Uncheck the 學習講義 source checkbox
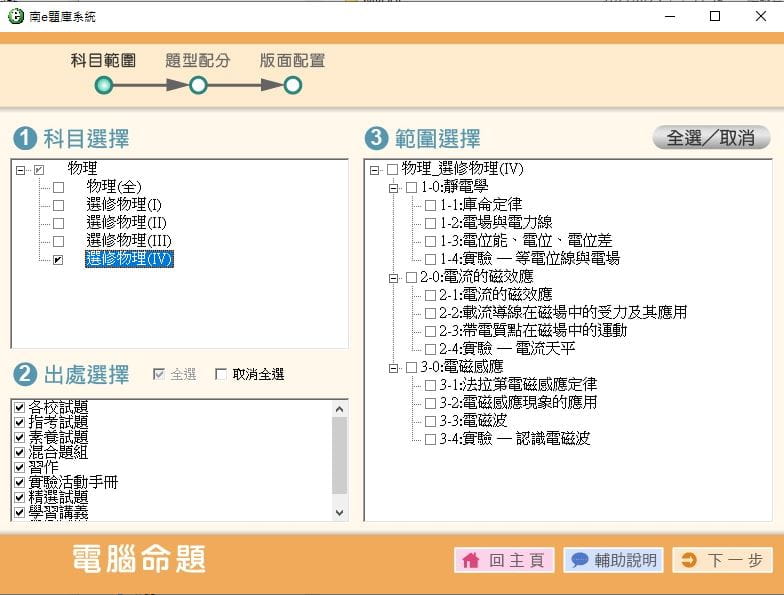 pos(20,512)
